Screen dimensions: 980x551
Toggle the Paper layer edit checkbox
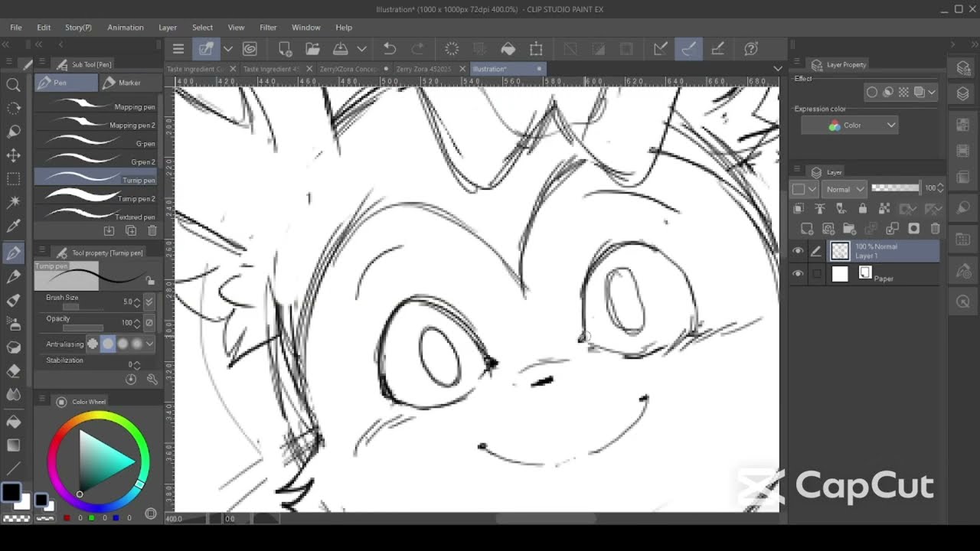816,274
